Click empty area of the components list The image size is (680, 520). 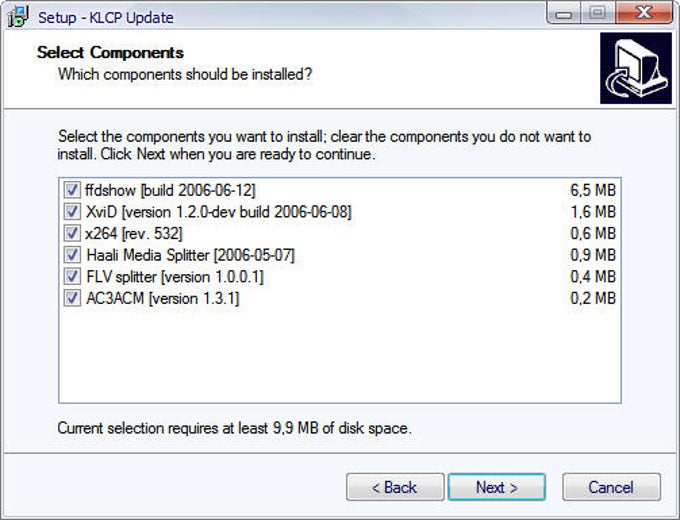(x=340, y=360)
